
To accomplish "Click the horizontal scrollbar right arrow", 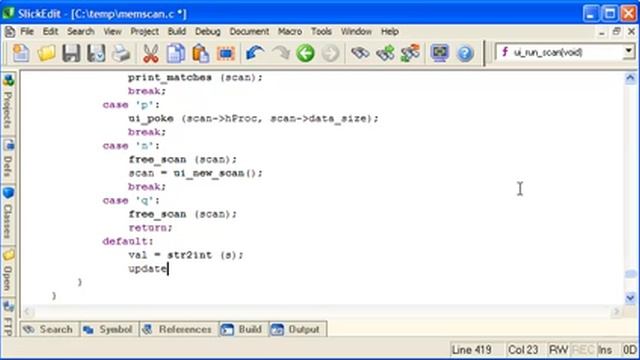I will 616,312.
